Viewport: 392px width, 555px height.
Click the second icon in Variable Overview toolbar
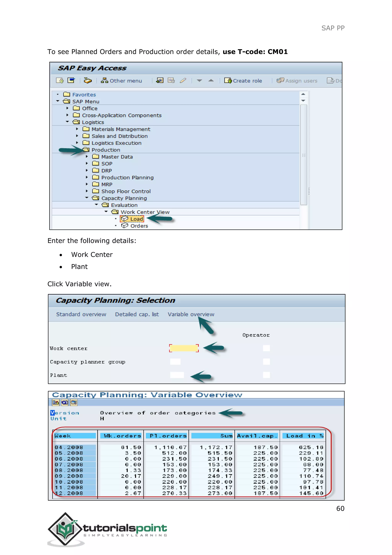[x=65, y=402]
